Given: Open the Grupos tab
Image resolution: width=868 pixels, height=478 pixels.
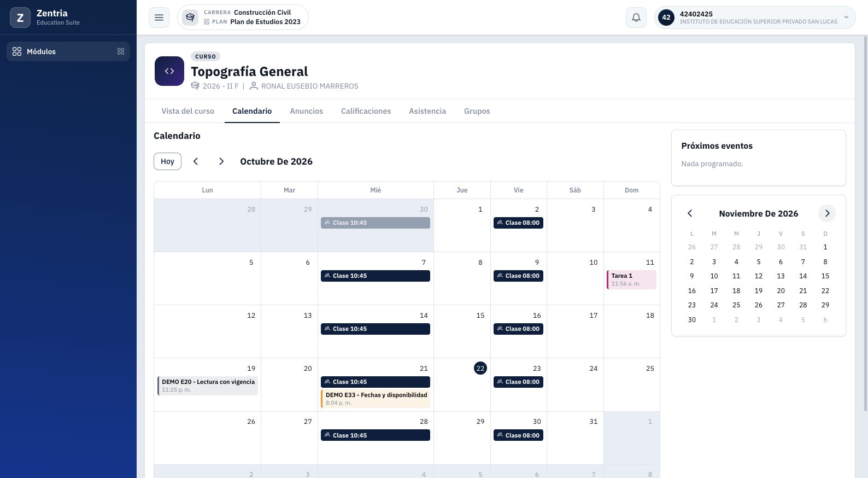Looking at the screenshot, I should pyautogui.click(x=477, y=111).
